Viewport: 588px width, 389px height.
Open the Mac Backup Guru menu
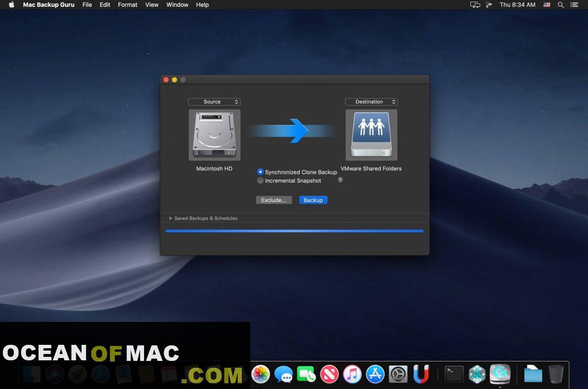tap(49, 5)
